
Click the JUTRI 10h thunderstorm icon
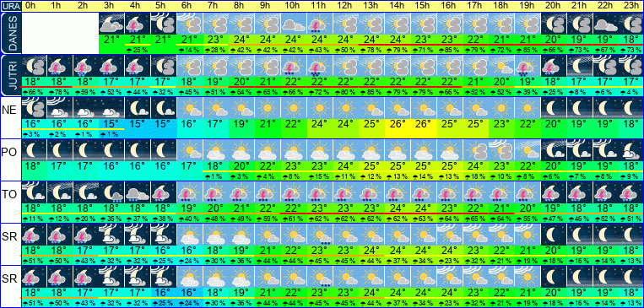[293, 65]
